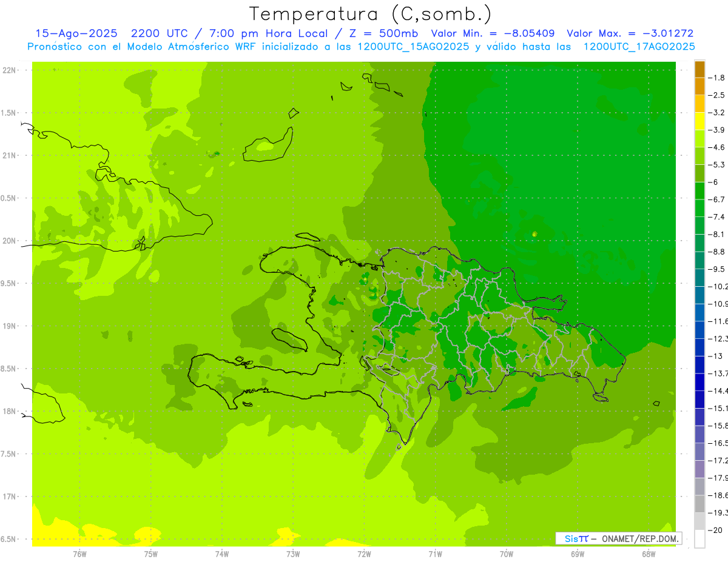
Task: Click the "18N" latitude axis label
Action: pyautogui.click(x=8, y=411)
